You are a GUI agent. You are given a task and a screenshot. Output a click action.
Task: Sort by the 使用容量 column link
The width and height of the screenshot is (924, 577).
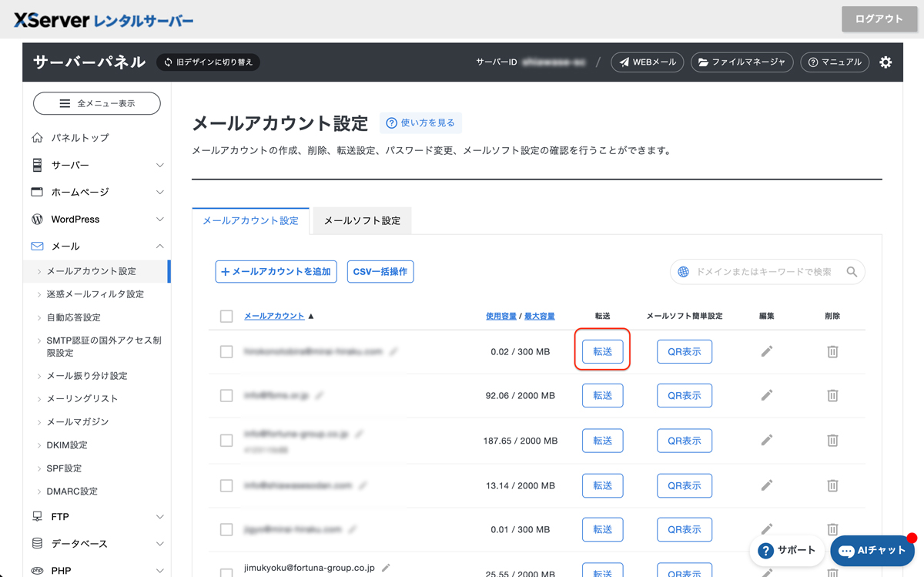coord(501,316)
